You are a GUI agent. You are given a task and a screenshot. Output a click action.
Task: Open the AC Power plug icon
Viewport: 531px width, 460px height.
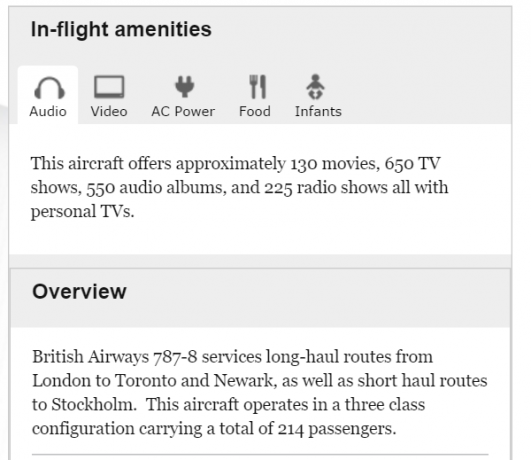[185, 86]
